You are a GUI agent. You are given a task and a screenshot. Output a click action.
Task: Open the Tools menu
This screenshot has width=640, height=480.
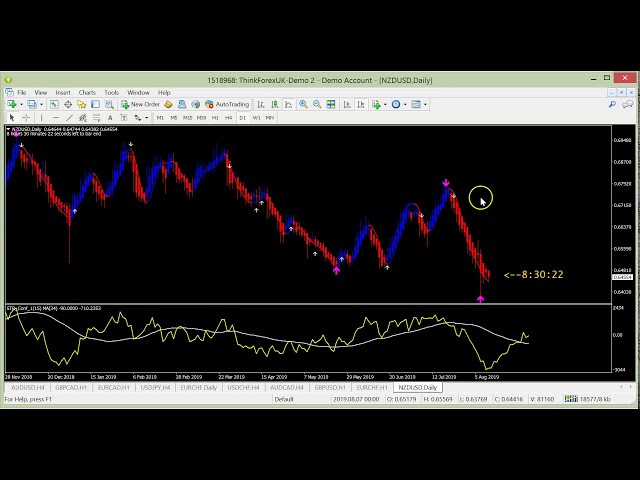[x=112, y=92]
